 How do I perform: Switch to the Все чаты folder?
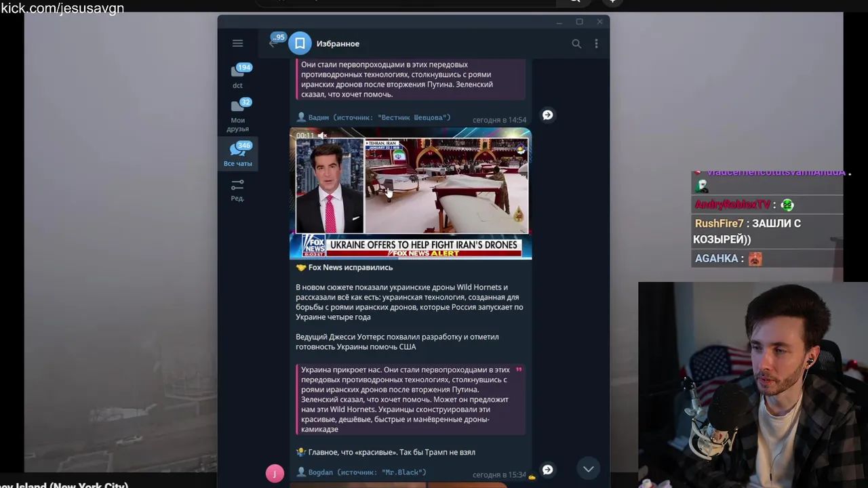(238, 154)
